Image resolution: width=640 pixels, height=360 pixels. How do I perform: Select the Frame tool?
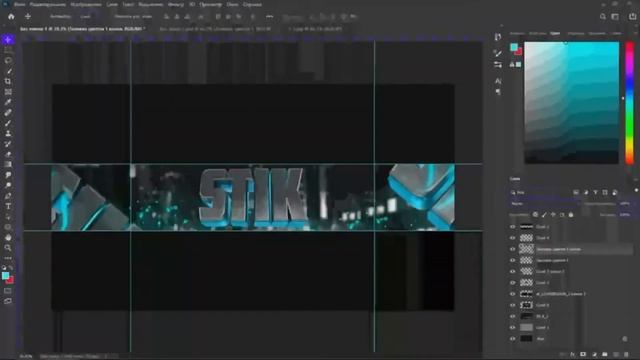coord(8,92)
